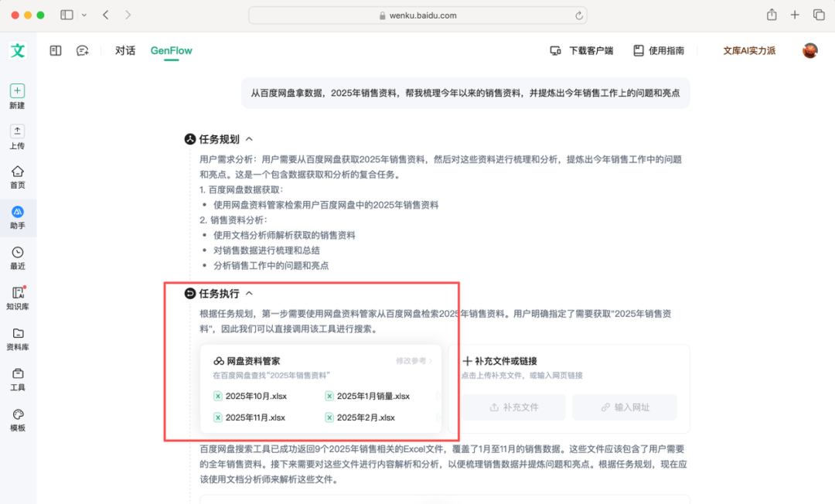This screenshot has height=504, width=835.
Task: Open the file 2025年10月.xlsx
Action: click(250, 396)
